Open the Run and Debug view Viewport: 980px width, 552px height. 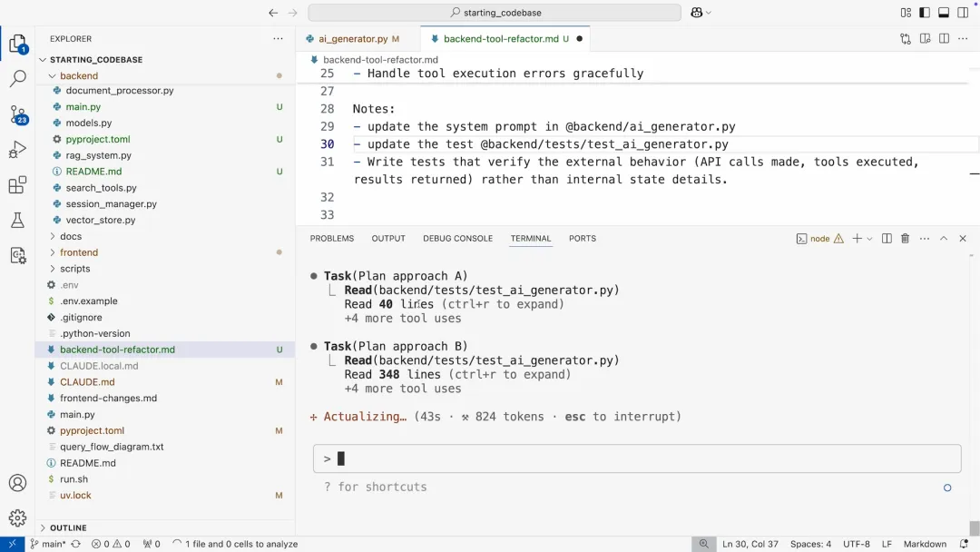17,151
